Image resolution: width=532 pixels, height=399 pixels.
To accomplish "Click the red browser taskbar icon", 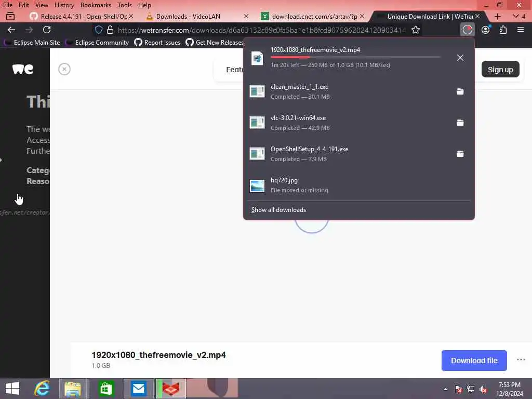I will [170, 389].
